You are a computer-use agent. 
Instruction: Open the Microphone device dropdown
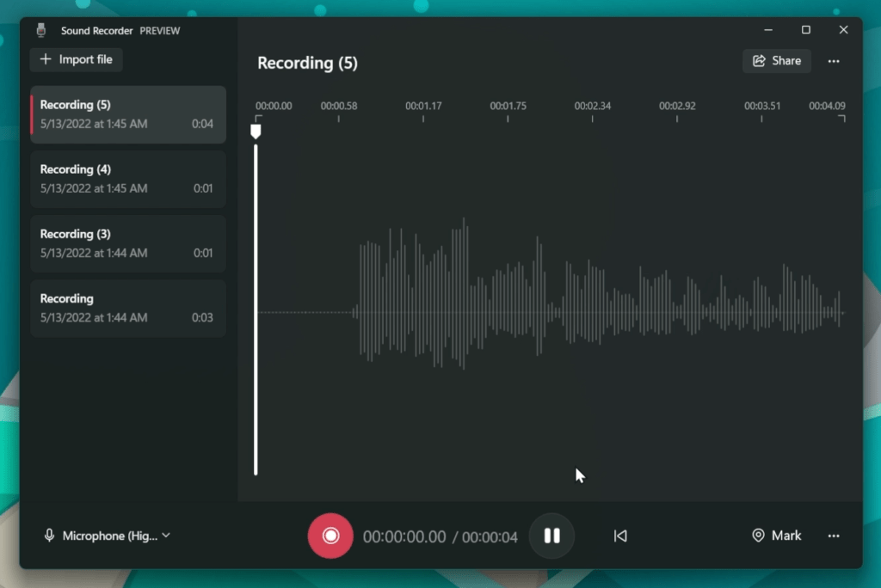click(x=112, y=536)
